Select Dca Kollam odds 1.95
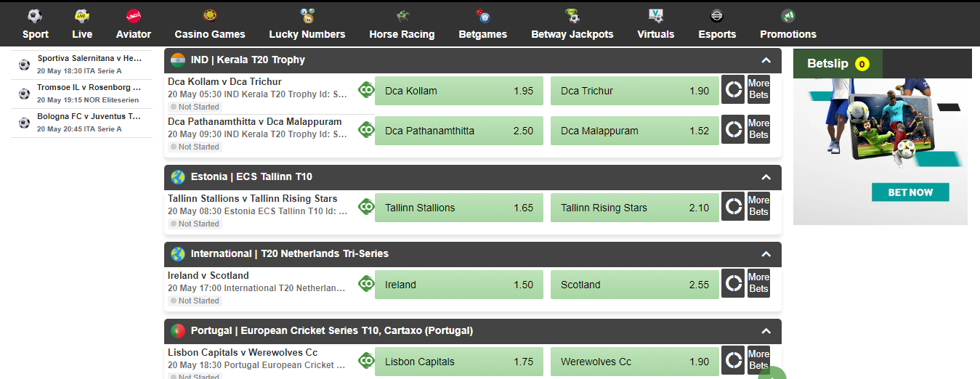Image resolution: width=980 pixels, height=379 pixels. pos(459,91)
